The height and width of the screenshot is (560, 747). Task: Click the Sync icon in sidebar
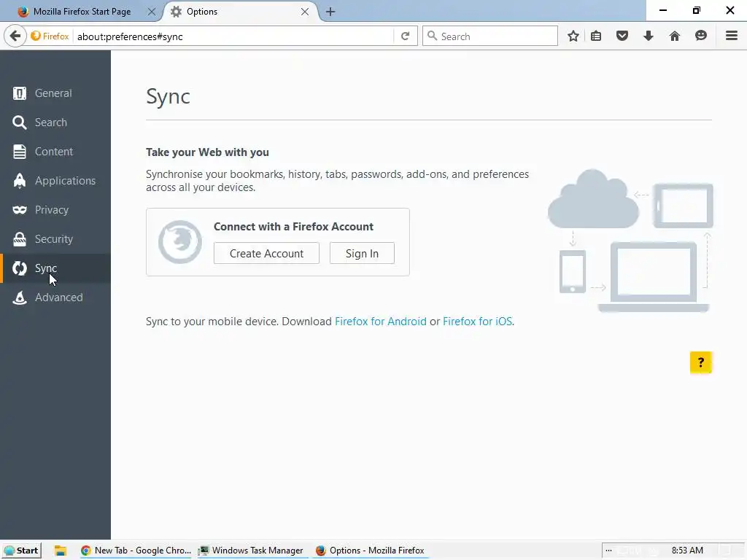click(x=20, y=268)
